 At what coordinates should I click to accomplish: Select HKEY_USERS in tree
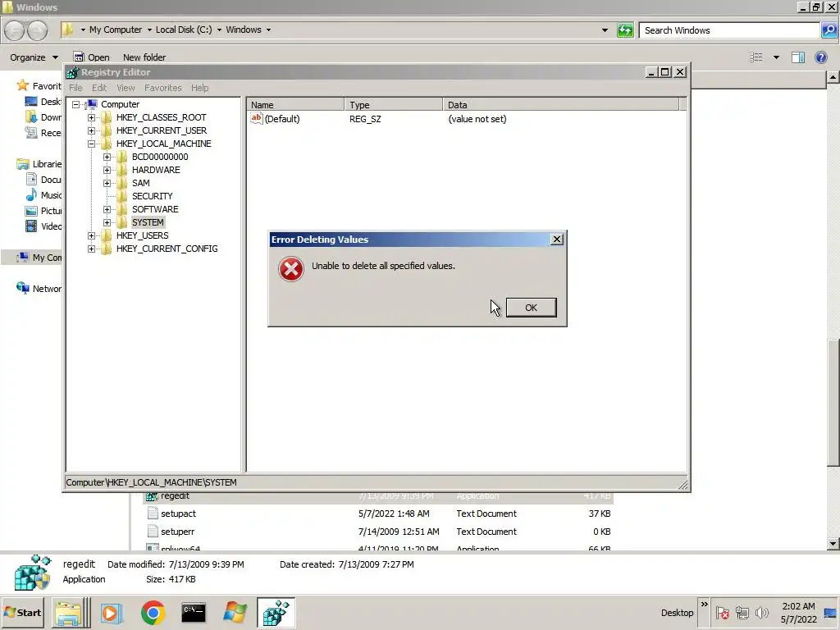143,235
